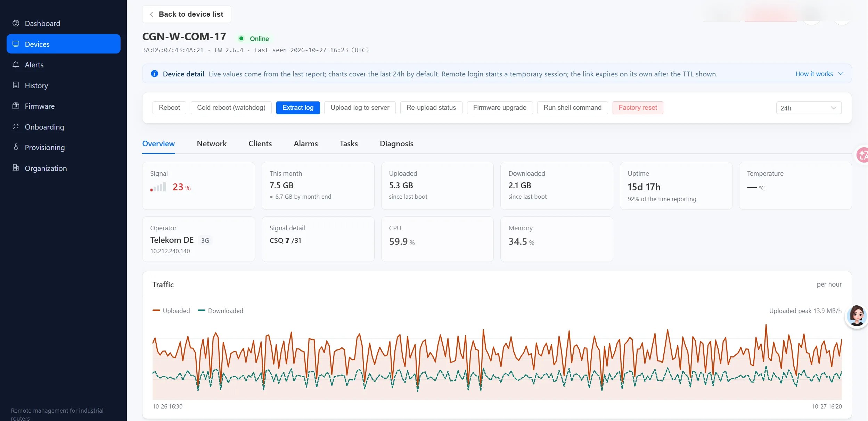The height and width of the screenshot is (421, 868).
Task: Click the Telekom DE operator name
Action: [x=172, y=240]
